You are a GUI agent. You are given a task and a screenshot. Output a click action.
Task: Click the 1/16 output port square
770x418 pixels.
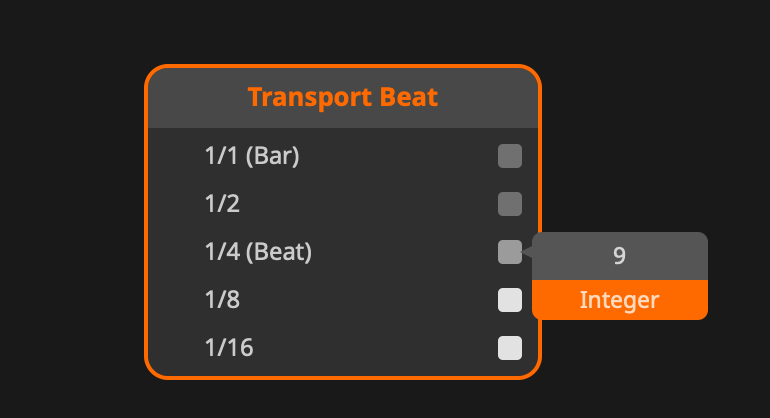click(x=510, y=348)
